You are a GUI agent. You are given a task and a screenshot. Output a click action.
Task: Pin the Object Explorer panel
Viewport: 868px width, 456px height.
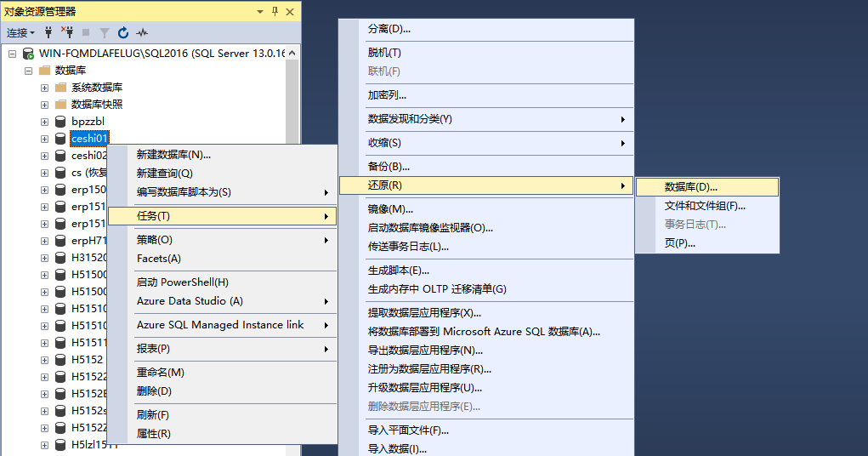[275, 11]
